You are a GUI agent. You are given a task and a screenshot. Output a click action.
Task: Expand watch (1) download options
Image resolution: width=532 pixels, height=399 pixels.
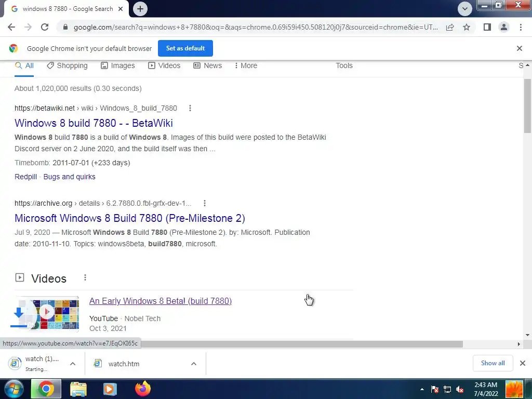[x=73, y=364]
